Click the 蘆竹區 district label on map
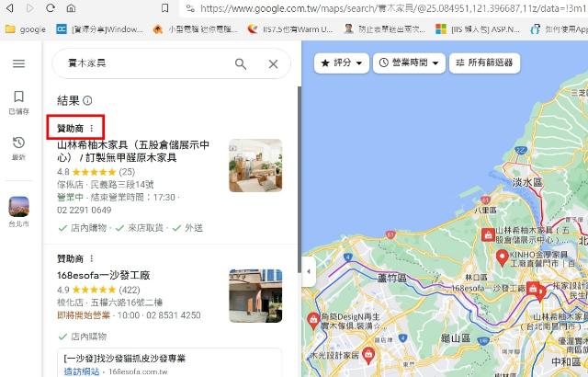 coord(391,279)
